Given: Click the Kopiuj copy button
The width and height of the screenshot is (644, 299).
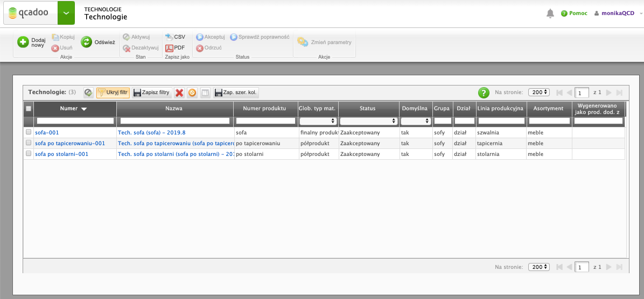Looking at the screenshot, I should (x=63, y=37).
